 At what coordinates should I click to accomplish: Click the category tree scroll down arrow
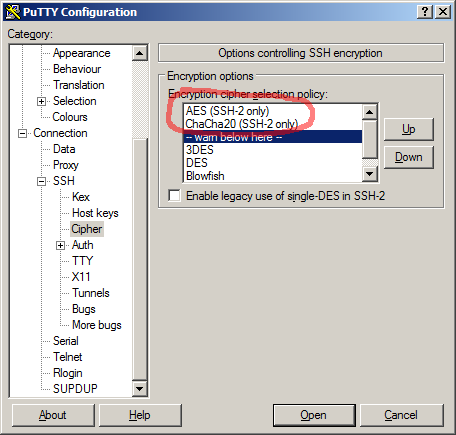click(x=140, y=389)
